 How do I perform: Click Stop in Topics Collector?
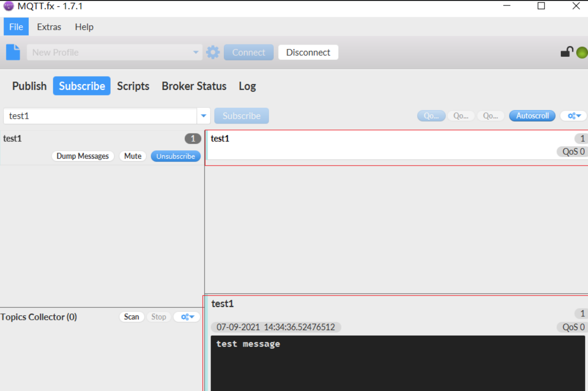click(x=159, y=317)
